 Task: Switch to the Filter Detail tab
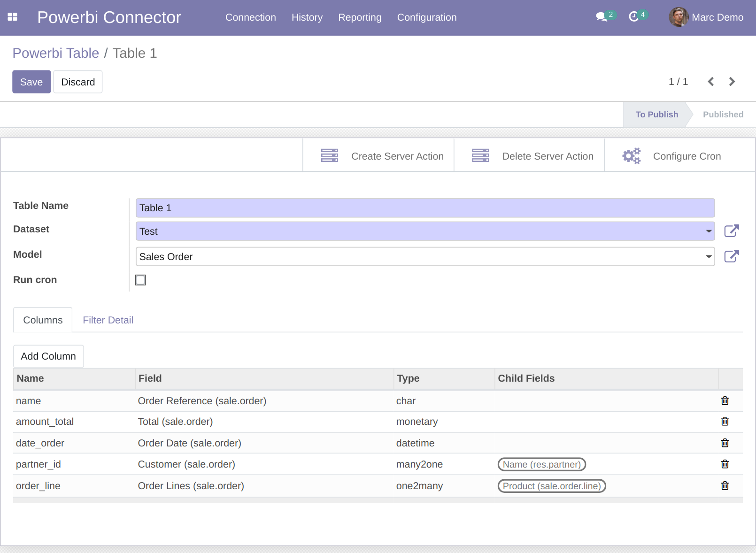(108, 320)
